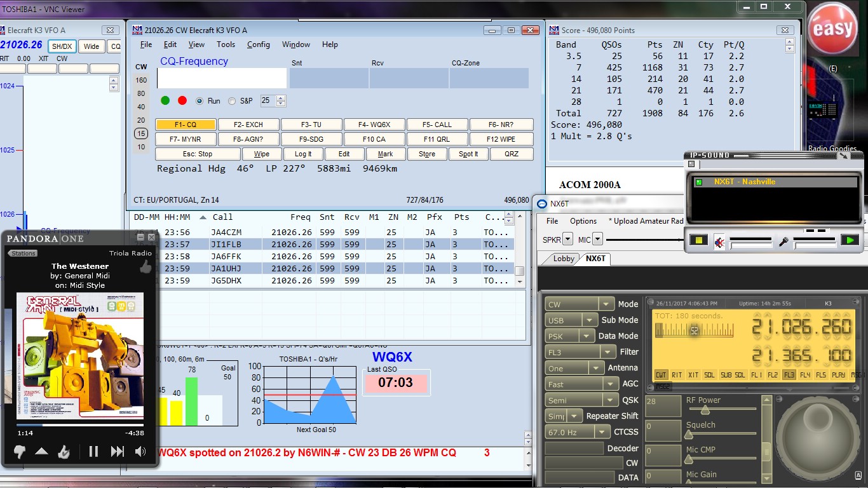Open the Window menu
The width and height of the screenshot is (868, 488).
point(296,44)
